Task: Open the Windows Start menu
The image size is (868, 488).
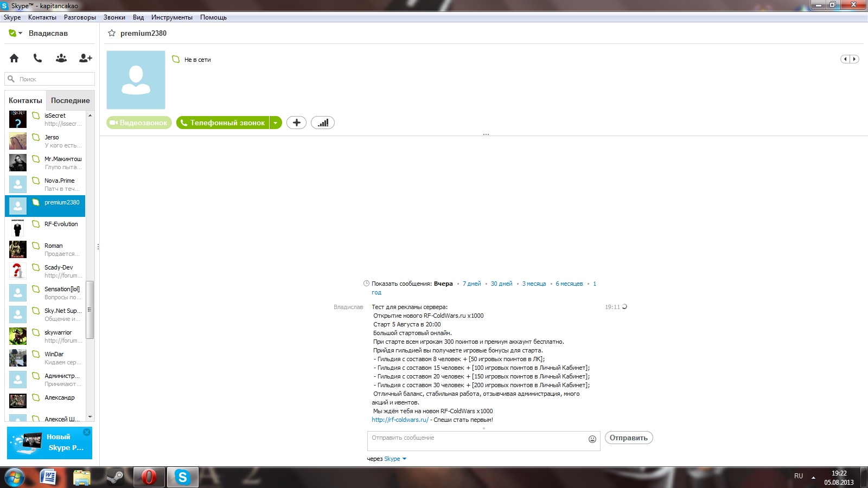Action: pyautogui.click(x=15, y=477)
